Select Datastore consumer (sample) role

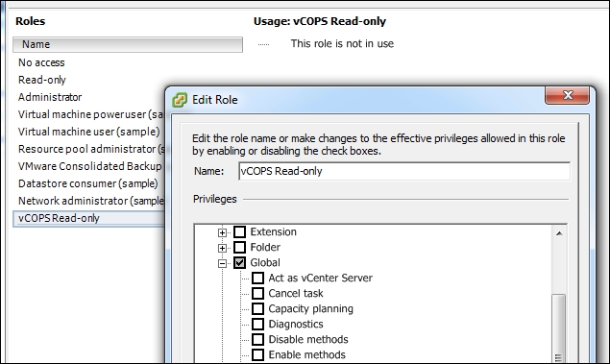[x=88, y=183]
